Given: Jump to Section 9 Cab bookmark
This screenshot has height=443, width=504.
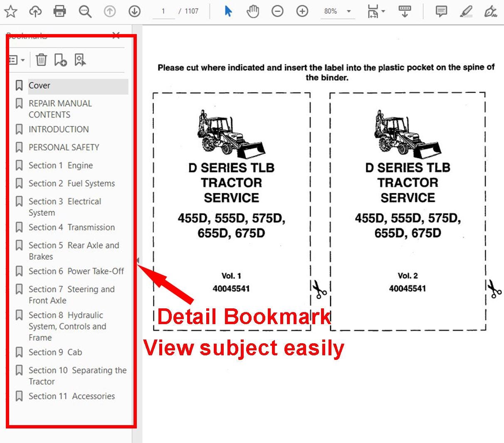Looking at the screenshot, I should click(x=55, y=352).
